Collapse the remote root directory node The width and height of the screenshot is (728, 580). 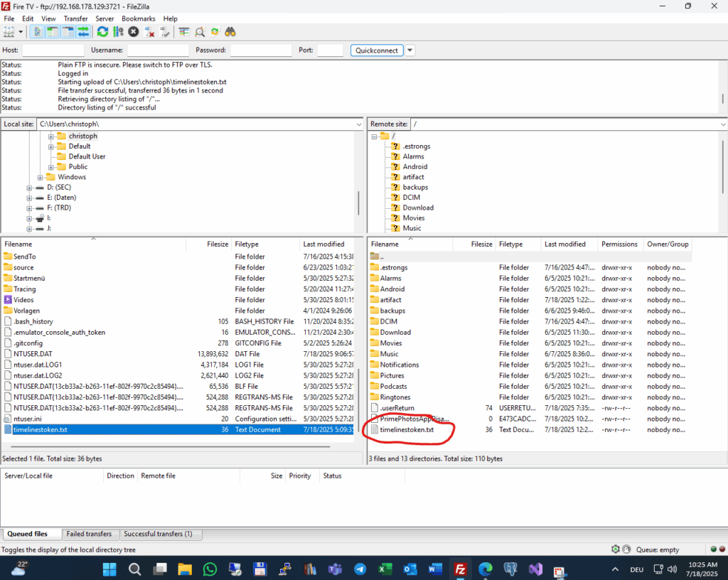[x=374, y=136]
